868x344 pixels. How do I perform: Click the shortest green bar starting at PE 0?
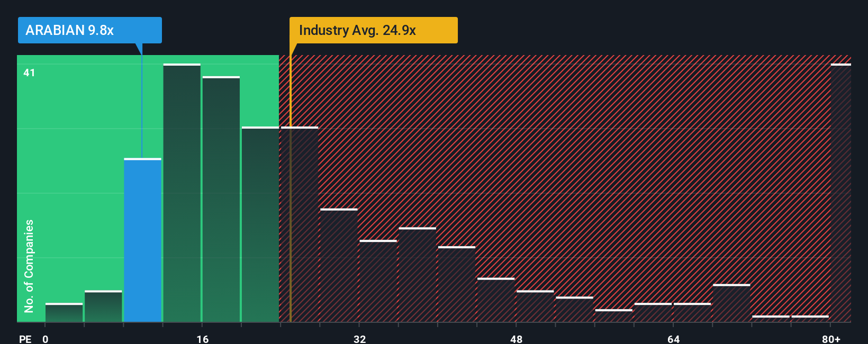click(x=64, y=312)
